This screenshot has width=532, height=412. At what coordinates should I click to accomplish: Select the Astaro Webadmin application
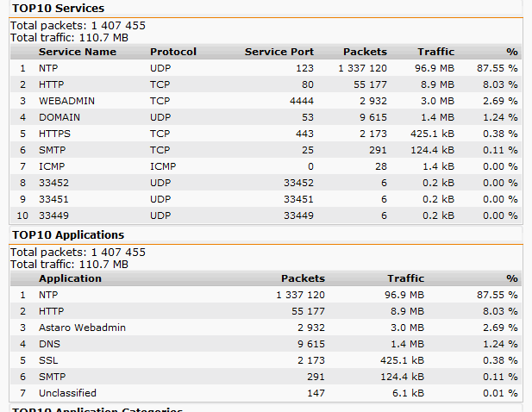pos(84,328)
